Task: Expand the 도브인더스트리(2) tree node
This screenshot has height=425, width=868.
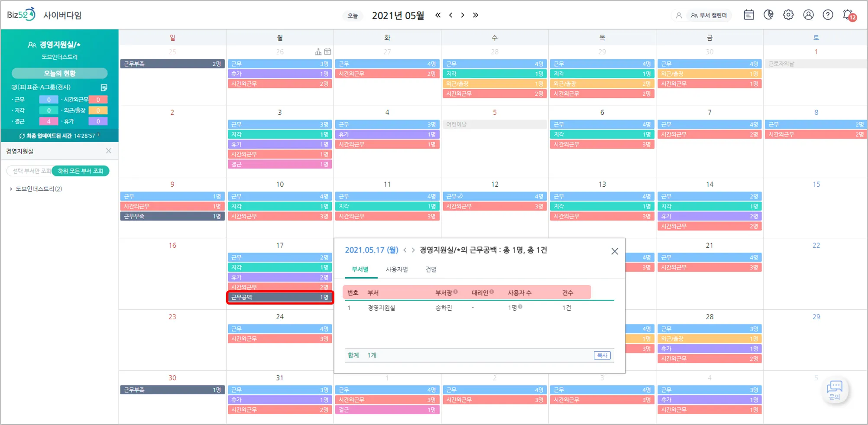Action: (11, 189)
